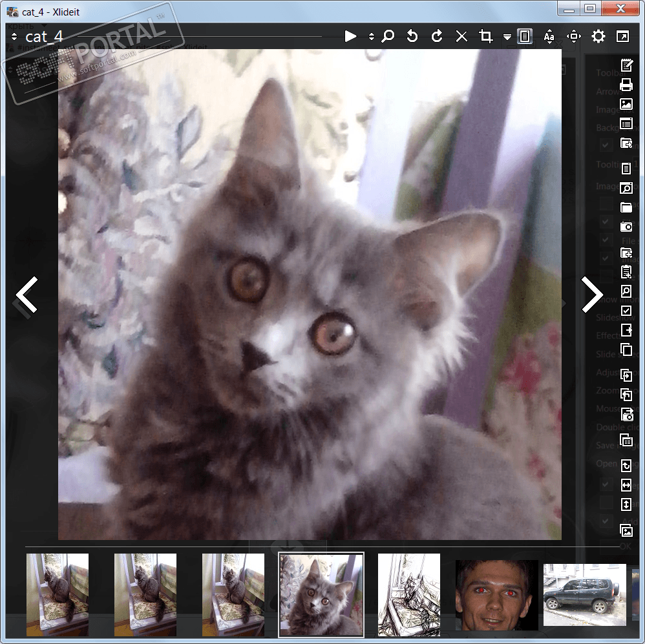The image size is (645, 644).
Task: Click the folder-with-plus icon in the sidebar
Action: click(x=626, y=252)
